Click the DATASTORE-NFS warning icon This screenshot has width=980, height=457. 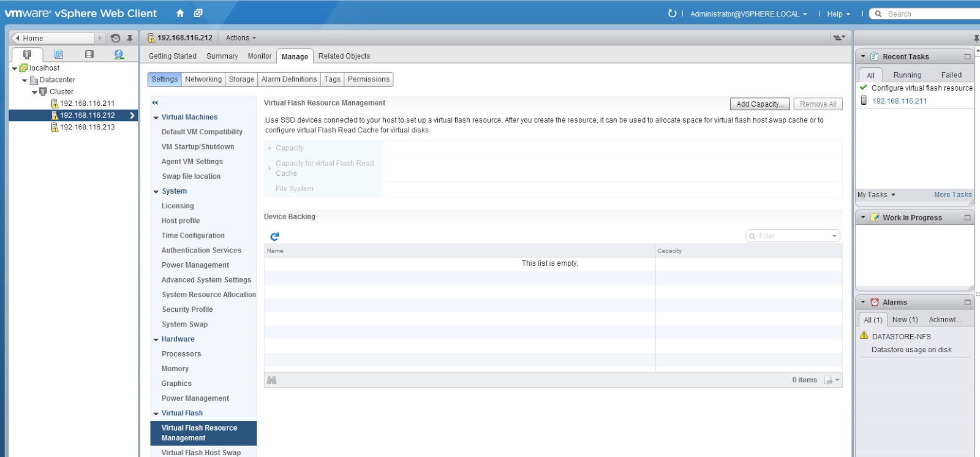tap(864, 336)
